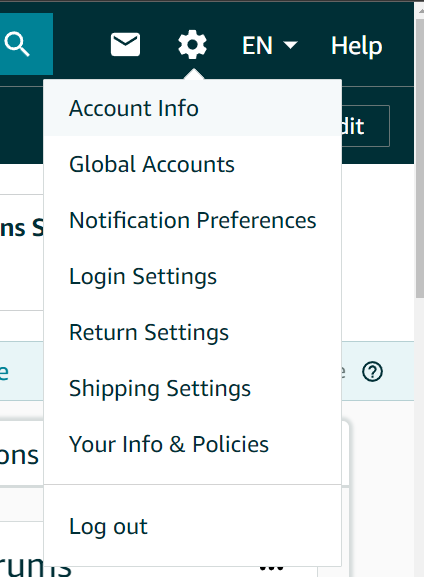Click the partially hidden Edit button
The height and width of the screenshot is (577, 424).
tap(365, 126)
